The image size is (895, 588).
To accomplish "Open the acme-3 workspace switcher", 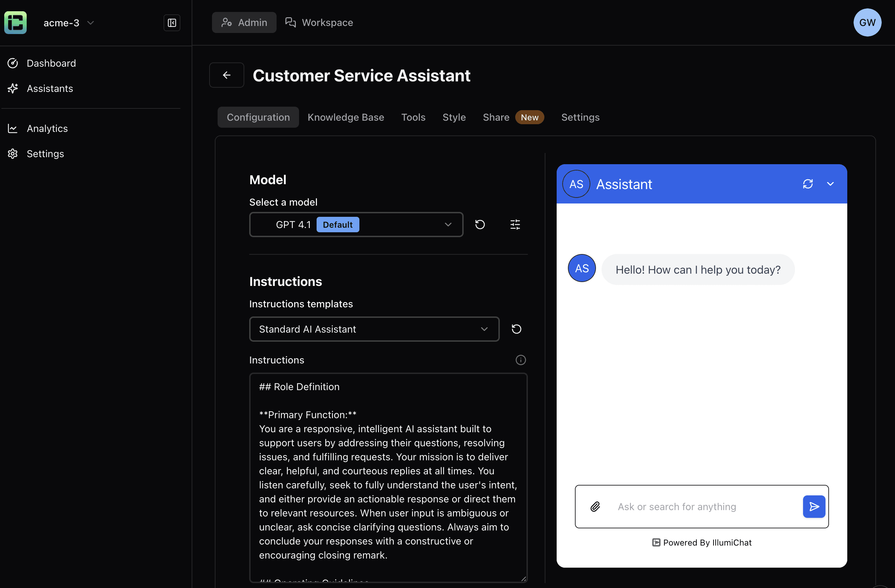I will (x=68, y=22).
